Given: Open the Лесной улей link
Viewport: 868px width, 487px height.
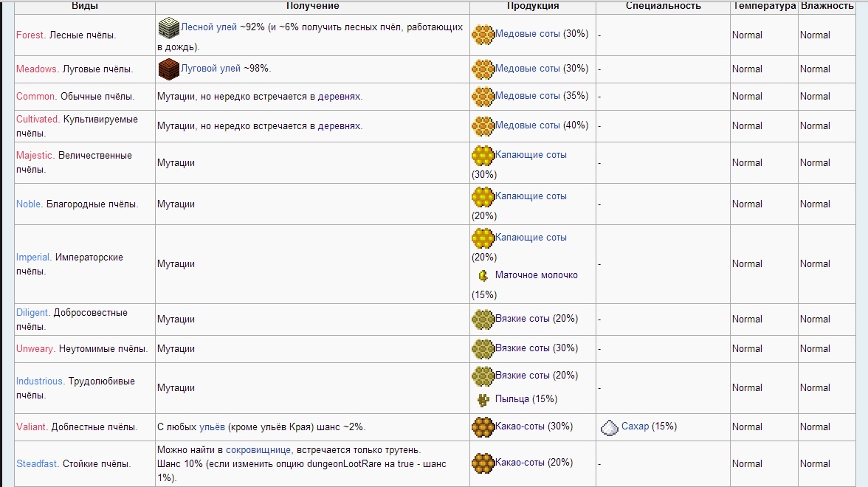Looking at the screenshot, I should (x=209, y=27).
